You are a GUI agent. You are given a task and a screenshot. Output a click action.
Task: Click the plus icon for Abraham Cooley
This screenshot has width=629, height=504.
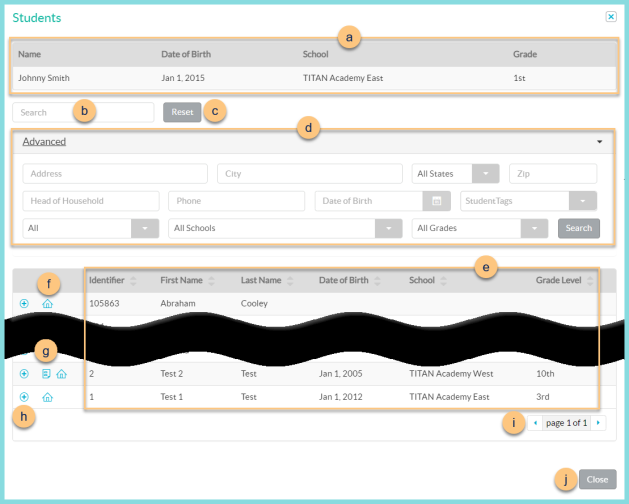coord(24,303)
